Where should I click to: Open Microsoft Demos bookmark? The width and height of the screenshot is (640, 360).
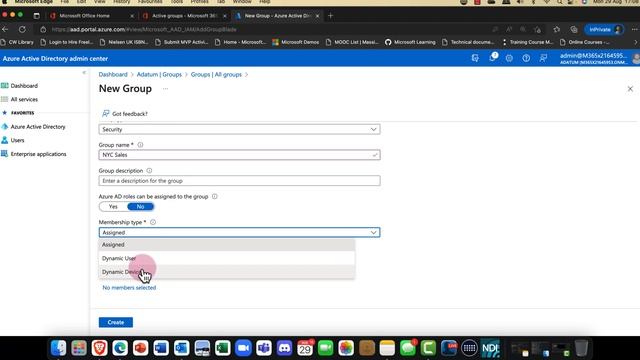296,42
